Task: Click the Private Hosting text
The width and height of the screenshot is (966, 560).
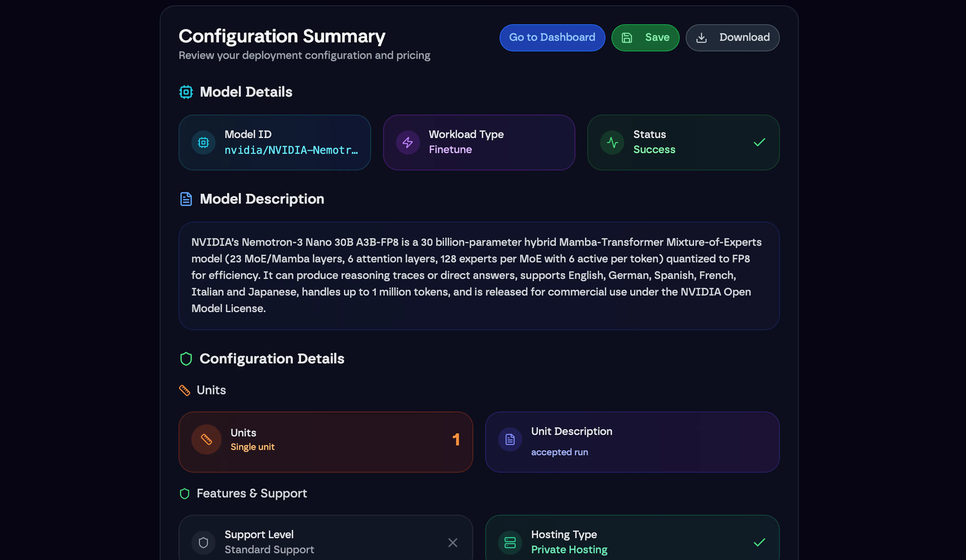Action: 569,550
